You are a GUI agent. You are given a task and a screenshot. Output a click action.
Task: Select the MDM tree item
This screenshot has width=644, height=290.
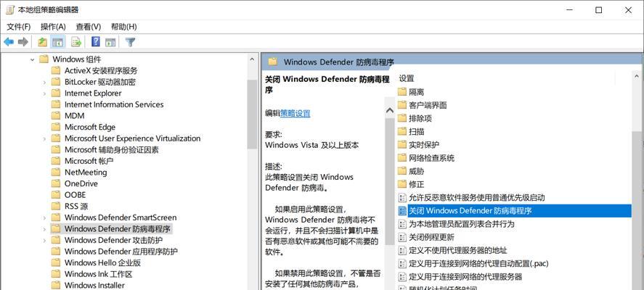pyautogui.click(x=74, y=116)
